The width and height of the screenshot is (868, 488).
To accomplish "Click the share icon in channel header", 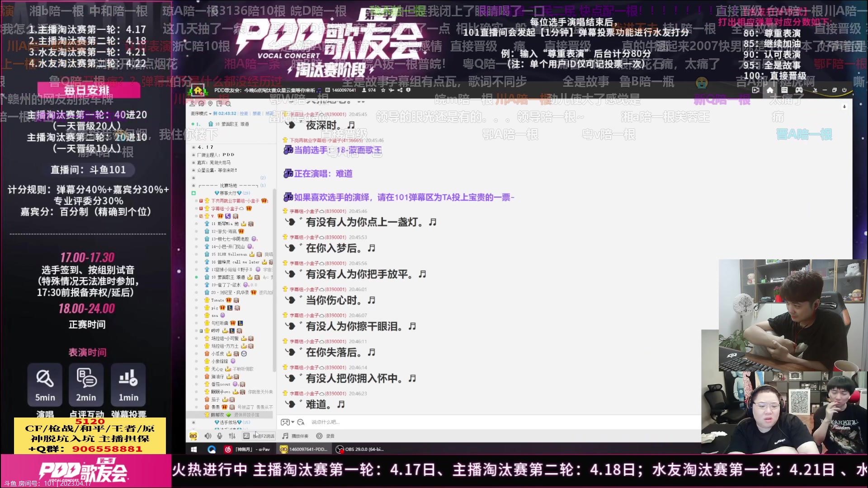I will (x=400, y=90).
